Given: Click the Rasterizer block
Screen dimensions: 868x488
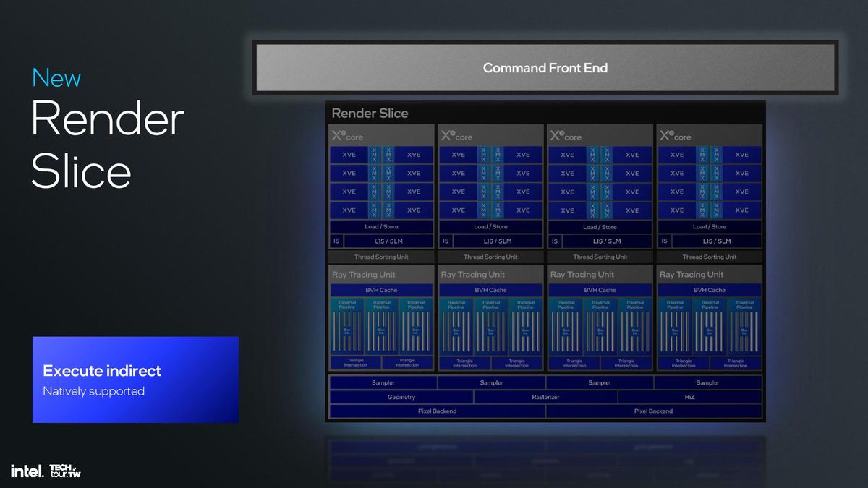Looking at the screenshot, I should [545, 397].
